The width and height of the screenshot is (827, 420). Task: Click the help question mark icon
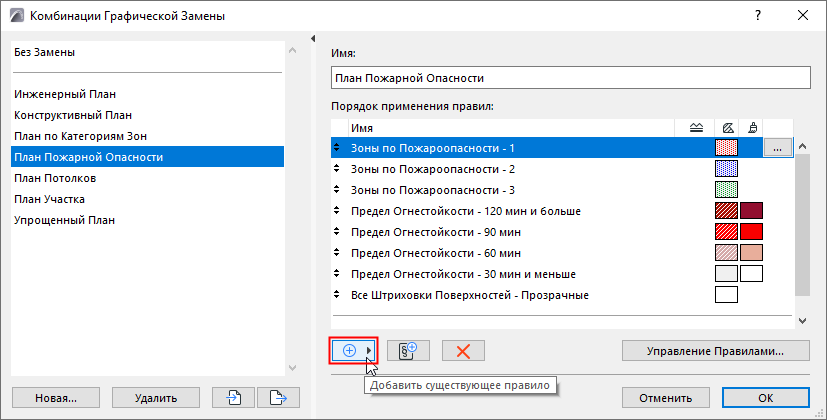point(756,15)
